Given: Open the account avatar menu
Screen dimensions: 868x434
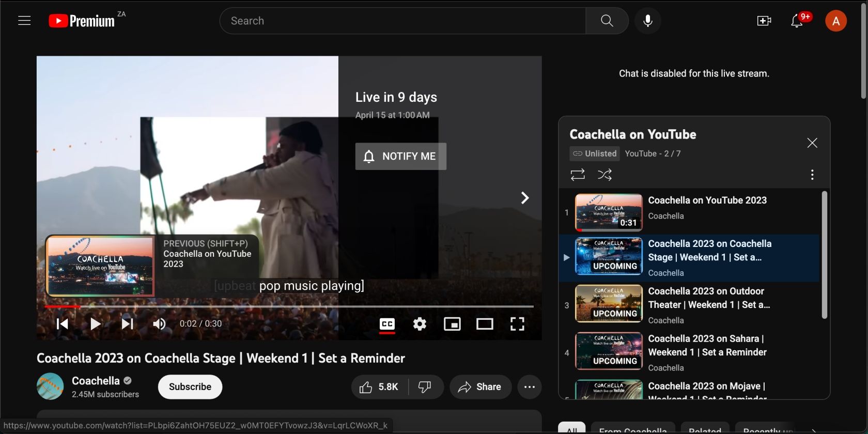Looking at the screenshot, I should click(836, 21).
